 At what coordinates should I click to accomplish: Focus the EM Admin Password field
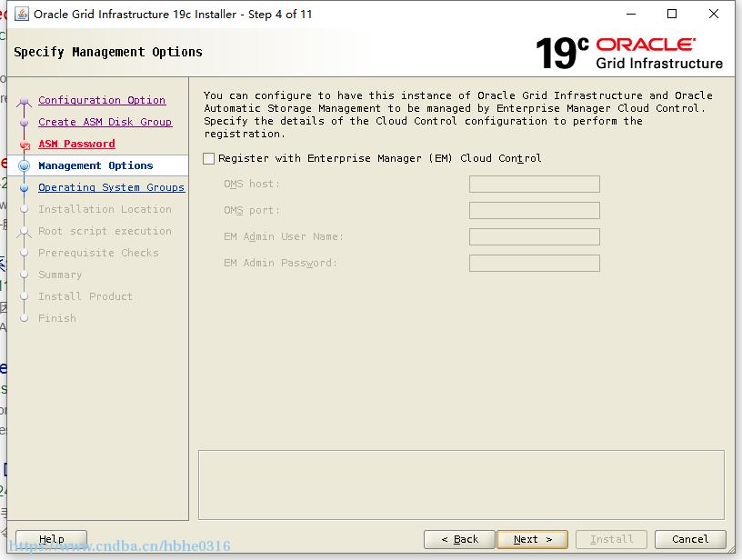click(x=535, y=264)
